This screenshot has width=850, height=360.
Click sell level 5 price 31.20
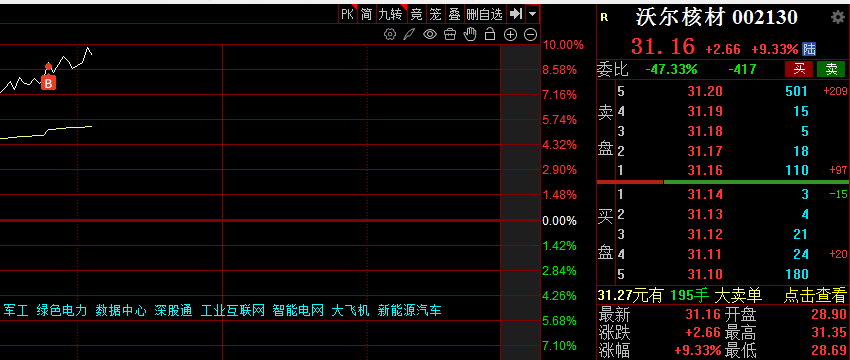pos(705,92)
